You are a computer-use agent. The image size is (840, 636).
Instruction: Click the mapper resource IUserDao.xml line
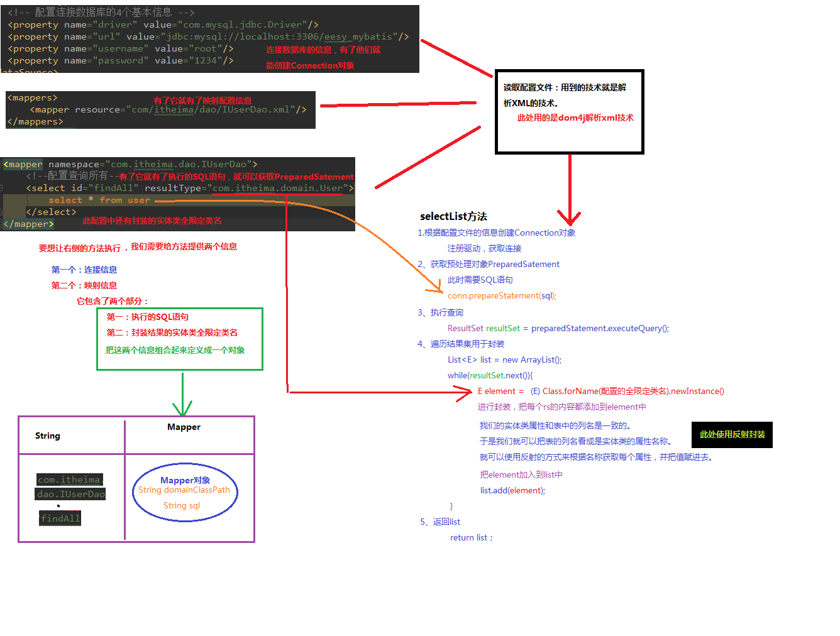click(x=169, y=109)
